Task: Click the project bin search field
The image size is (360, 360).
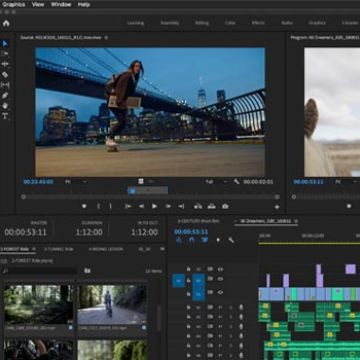Action: coord(39,271)
